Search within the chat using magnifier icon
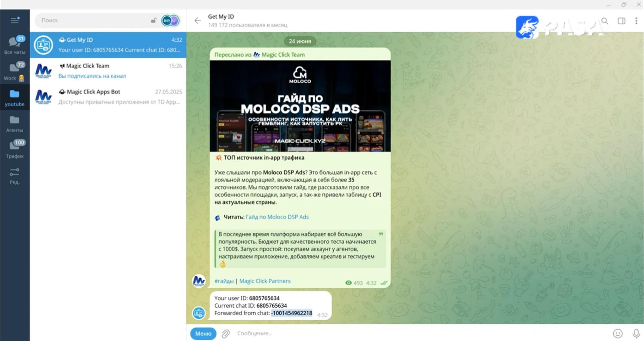 [x=605, y=21]
